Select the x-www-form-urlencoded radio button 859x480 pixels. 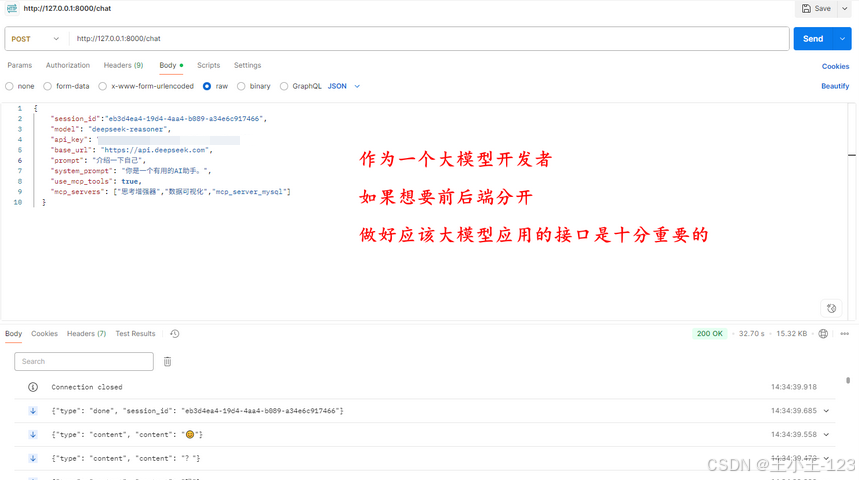tap(102, 86)
